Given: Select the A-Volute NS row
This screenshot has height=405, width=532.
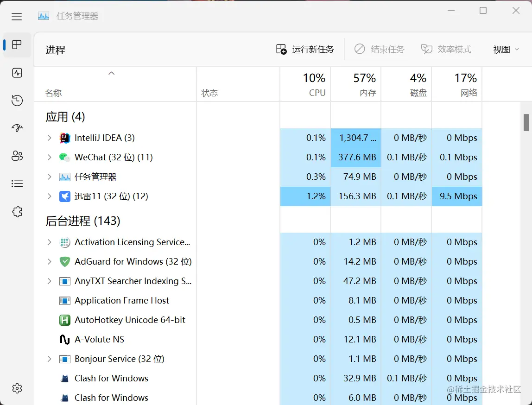Looking at the screenshot, I should (x=258, y=339).
